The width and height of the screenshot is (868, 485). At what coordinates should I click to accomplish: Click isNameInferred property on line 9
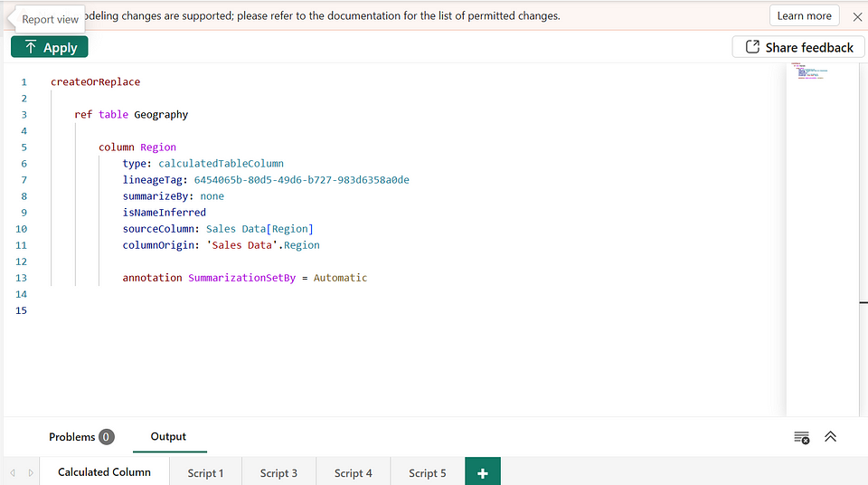point(165,213)
